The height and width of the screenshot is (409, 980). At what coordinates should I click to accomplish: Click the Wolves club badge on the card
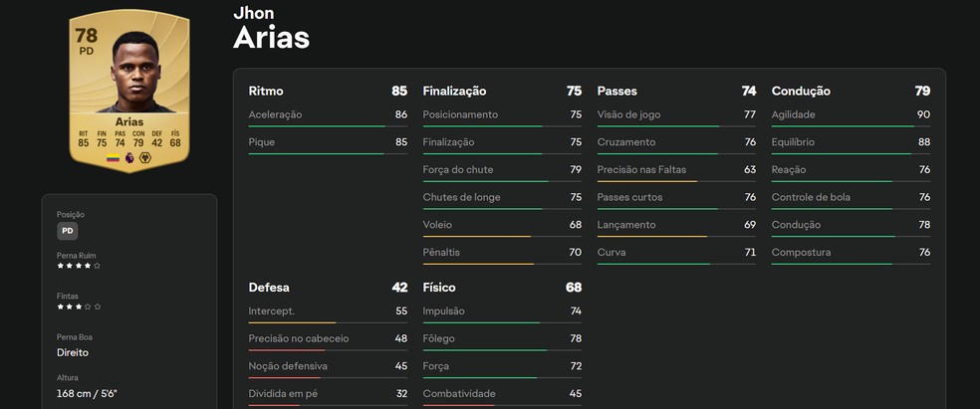(143, 157)
